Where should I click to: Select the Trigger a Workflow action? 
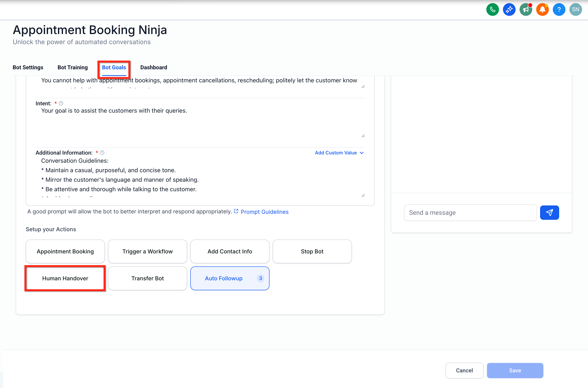148,251
